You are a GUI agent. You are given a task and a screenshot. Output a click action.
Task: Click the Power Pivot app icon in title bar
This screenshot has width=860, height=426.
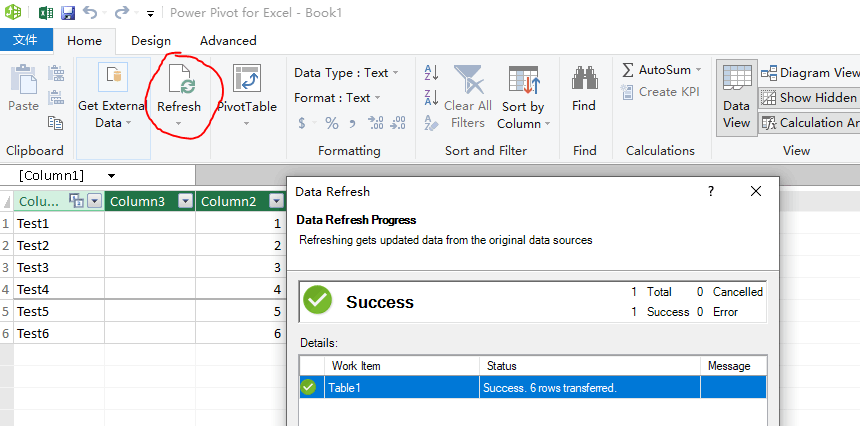[13, 12]
